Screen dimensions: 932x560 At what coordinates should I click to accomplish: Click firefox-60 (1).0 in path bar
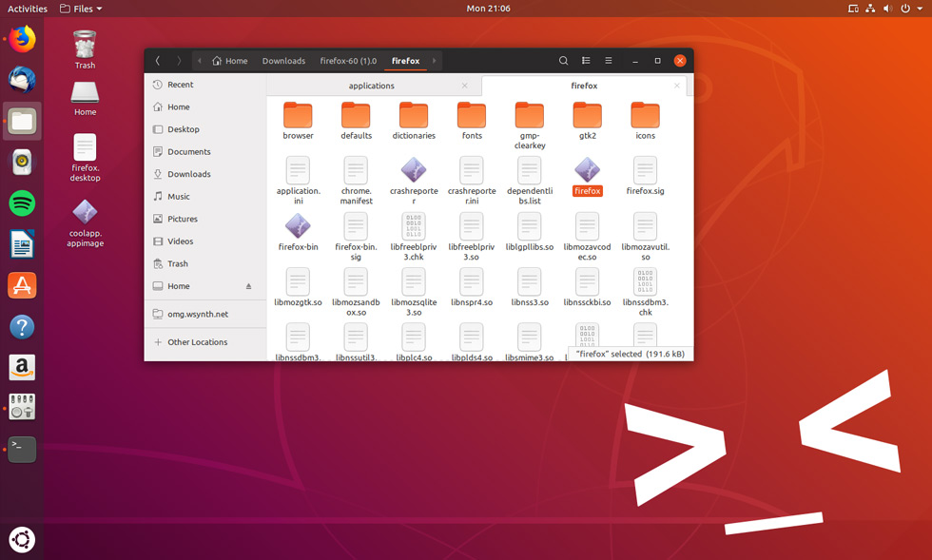click(x=348, y=61)
